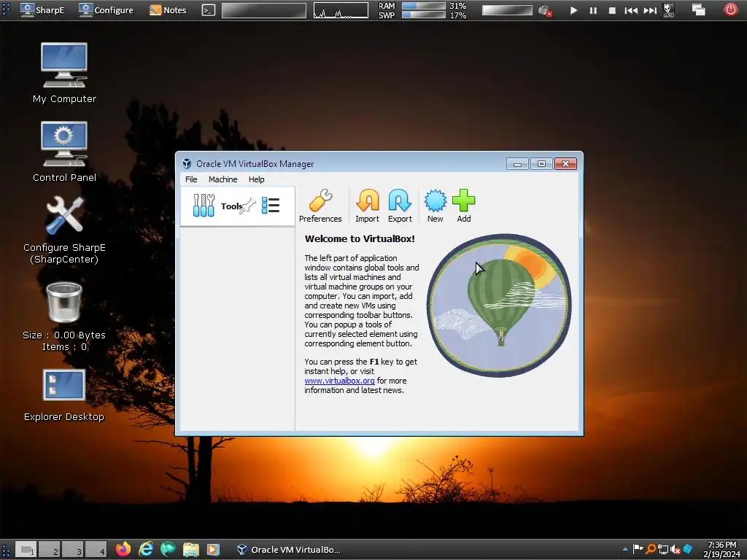The width and height of the screenshot is (747, 560).
Task: Click the Export appliance toolbar button
Action: (x=400, y=206)
